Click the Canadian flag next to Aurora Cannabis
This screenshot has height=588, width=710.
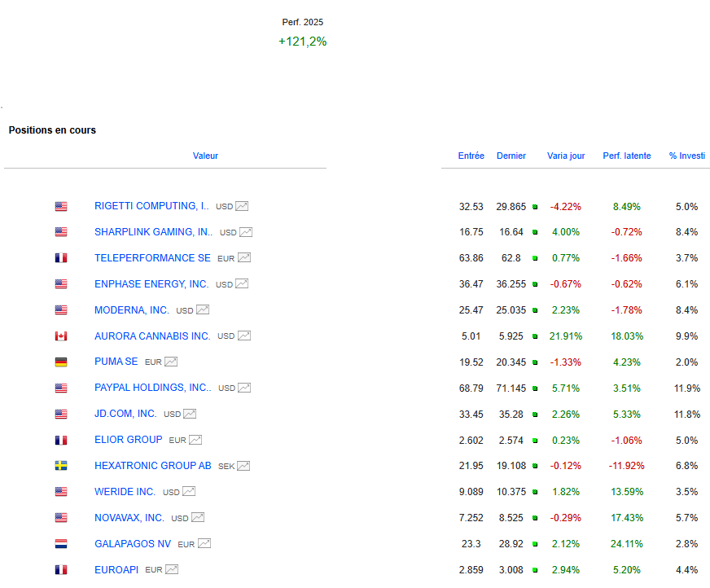coord(61,336)
